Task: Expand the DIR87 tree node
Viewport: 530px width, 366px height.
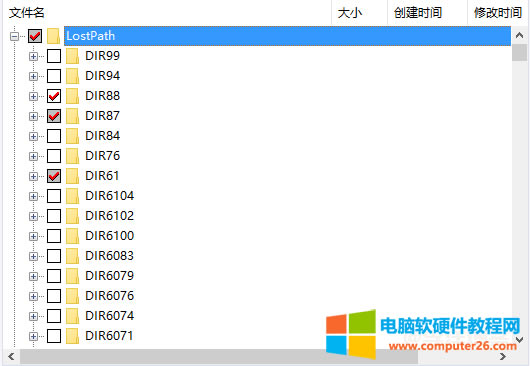Action: (x=33, y=116)
